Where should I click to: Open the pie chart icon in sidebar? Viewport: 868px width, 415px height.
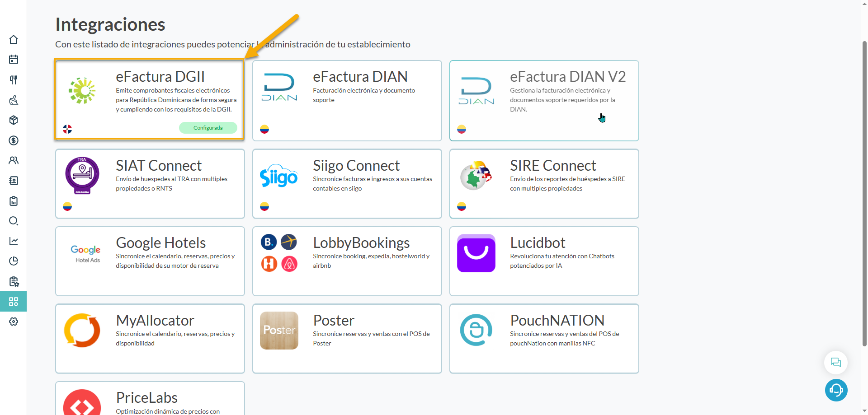click(14, 261)
